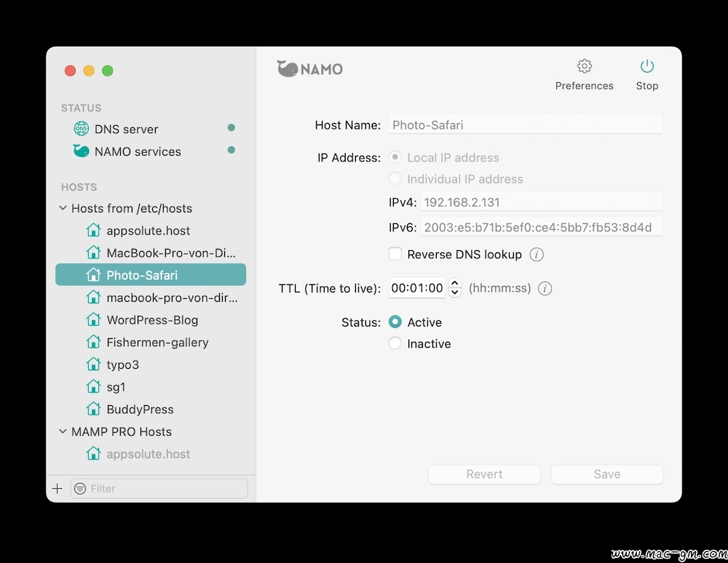
Task: Click house icon beside MacBook-Pro-von-Di...
Action: tap(93, 252)
